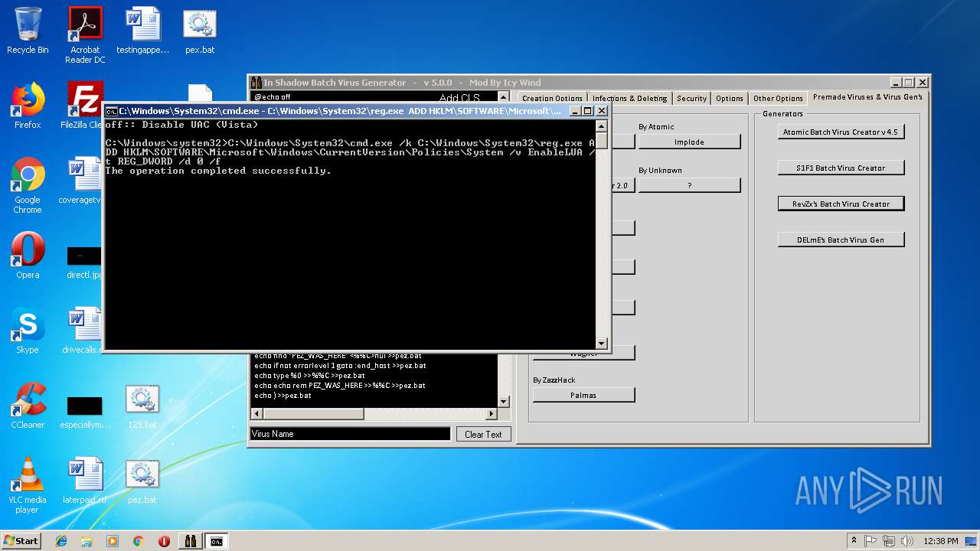Show hidden tray icons arrow
Image resolution: width=980 pixels, height=551 pixels.
(x=854, y=541)
